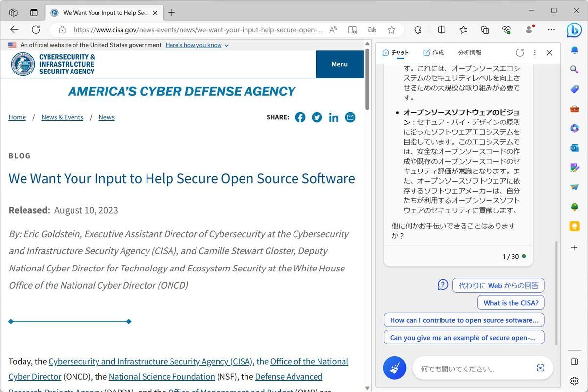Open sidebar settings gear
Screen dimensions: 588x392
tap(575, 381)
